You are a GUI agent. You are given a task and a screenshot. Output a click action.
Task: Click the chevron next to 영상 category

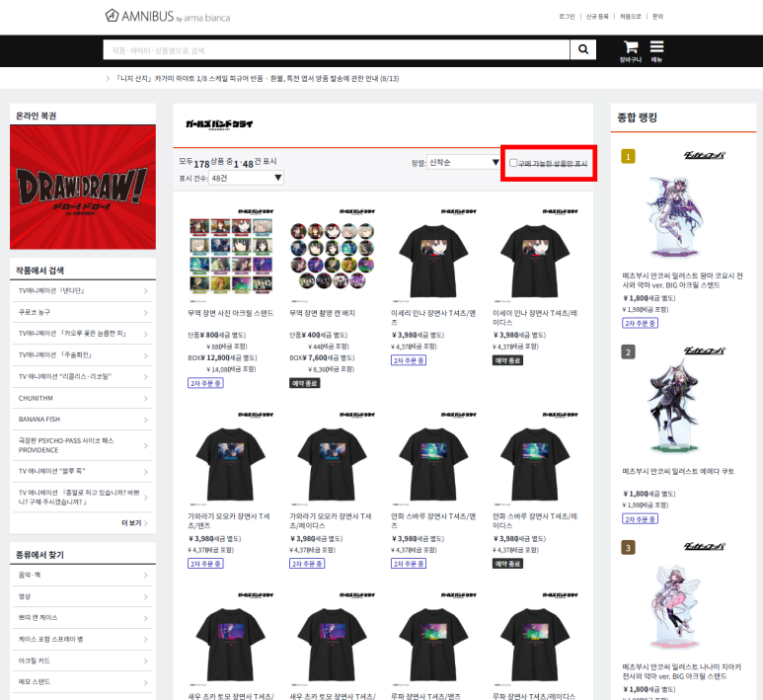point(145,596)
